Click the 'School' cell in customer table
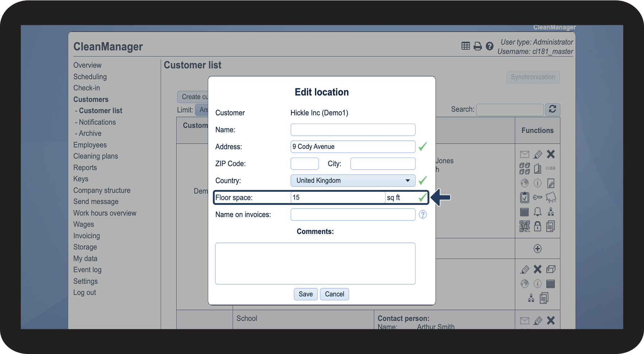Screen dimensions: 644x354 coord(247,318)
